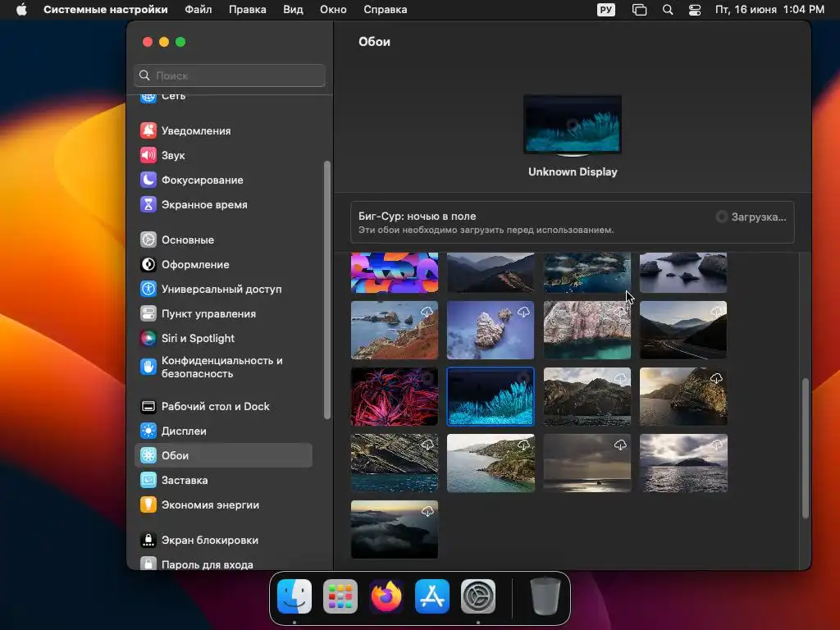Click the wallpaper list vertical scrollbar
The image size is (840, 630).
tap(805, 448)
